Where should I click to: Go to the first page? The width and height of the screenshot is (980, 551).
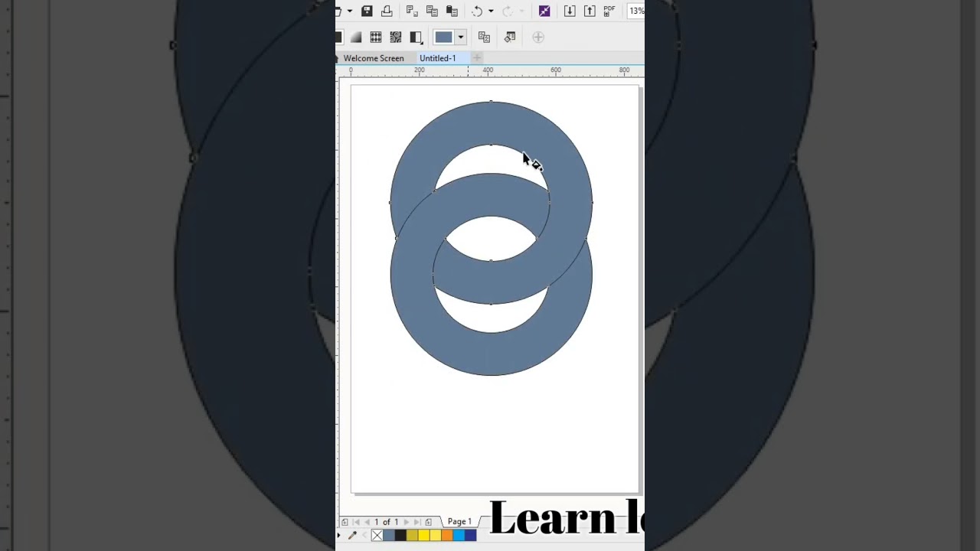coord(356,522)
